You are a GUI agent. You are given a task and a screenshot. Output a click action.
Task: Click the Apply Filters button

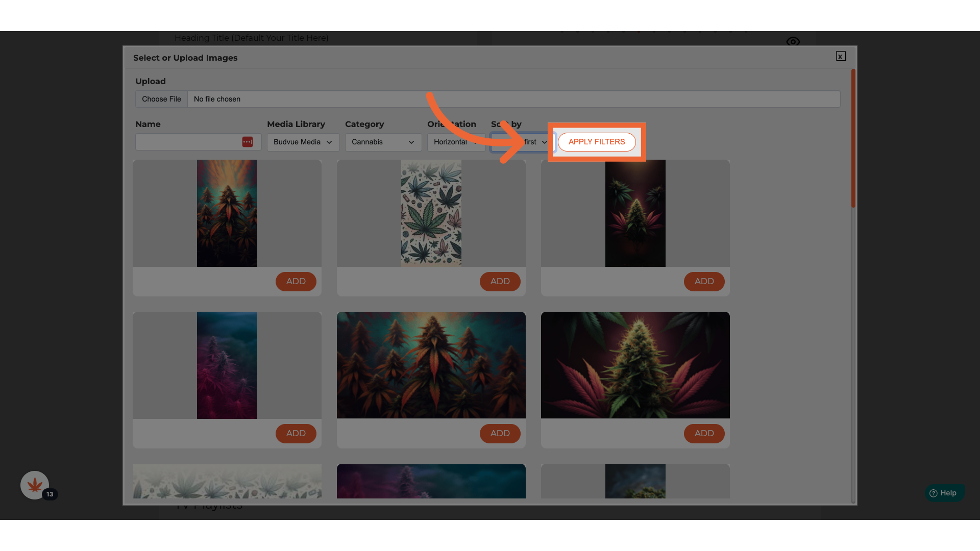(596, 142)
